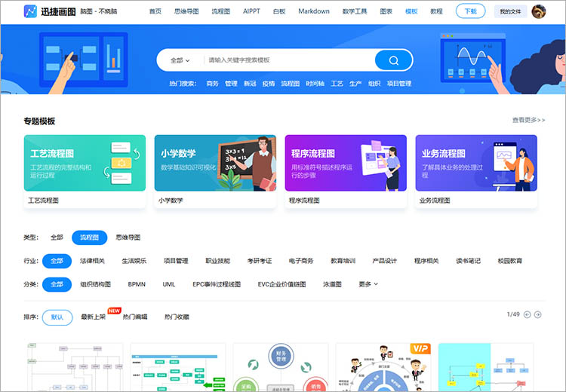Open the 小学数学 topic card
This screenshot has width=566, height=392.
click(215, 171)
